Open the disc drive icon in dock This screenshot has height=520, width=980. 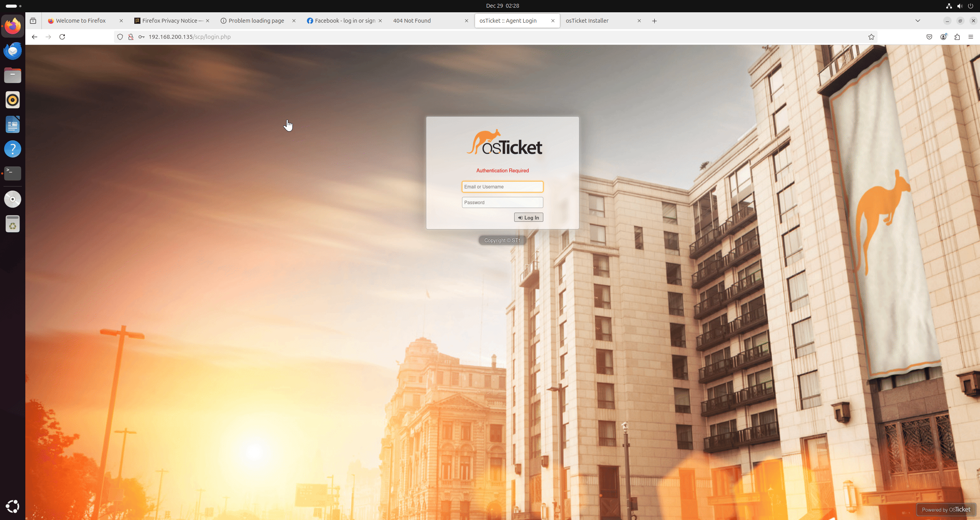point(13,199)
